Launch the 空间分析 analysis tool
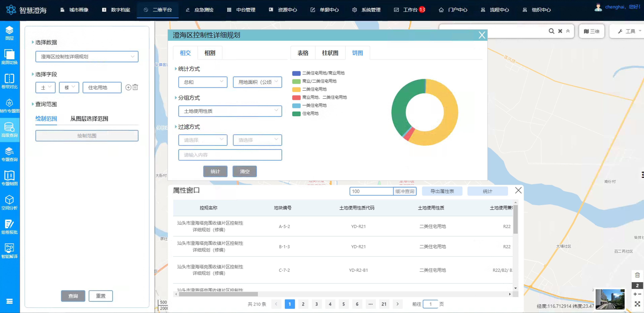The width and height of the screenshot is (644, 313). point(9,202)
